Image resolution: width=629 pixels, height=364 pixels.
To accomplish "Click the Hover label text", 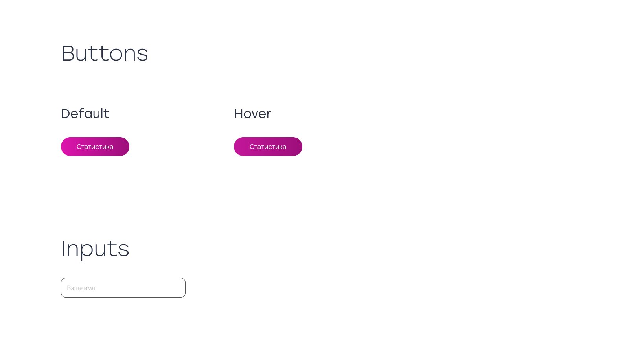I will (252, 114).
